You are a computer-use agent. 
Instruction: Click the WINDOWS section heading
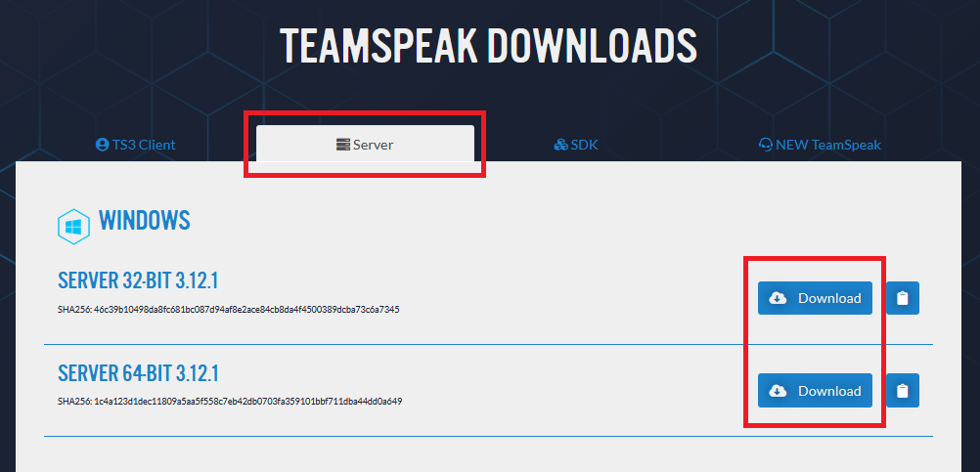point(145,221)
